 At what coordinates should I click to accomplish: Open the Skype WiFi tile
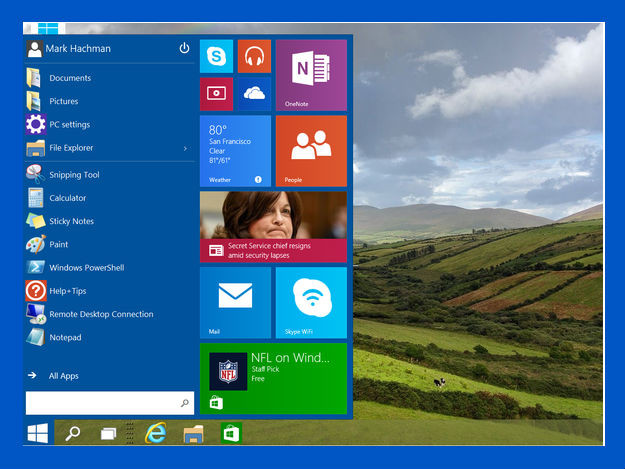pos(311,303)
